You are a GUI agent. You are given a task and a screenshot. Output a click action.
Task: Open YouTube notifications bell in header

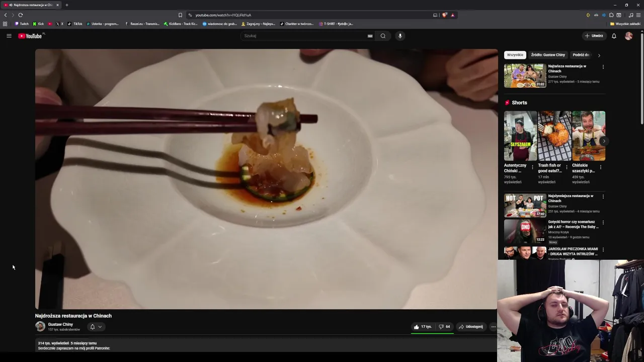click(x=614, y=36)
